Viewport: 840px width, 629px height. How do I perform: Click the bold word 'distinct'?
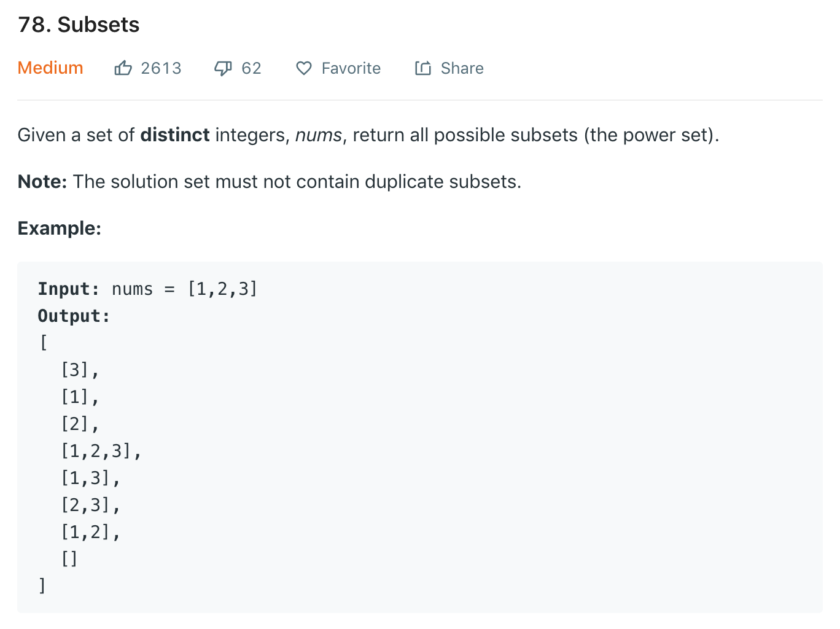(175, 135)
